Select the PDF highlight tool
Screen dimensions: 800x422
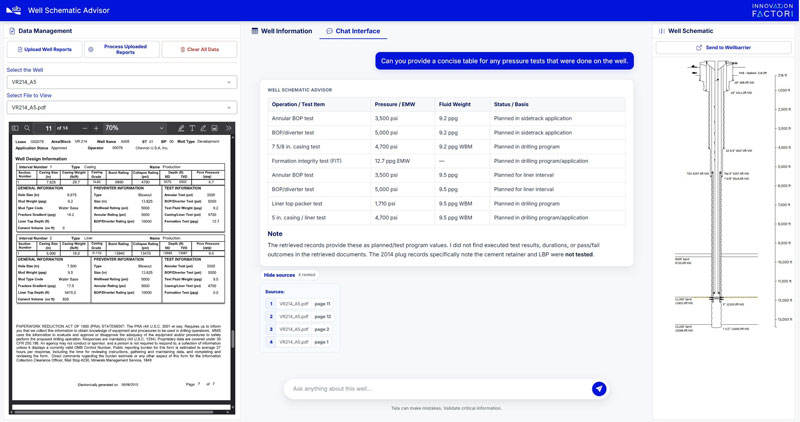pyautogui.click(x=181, y=128)
